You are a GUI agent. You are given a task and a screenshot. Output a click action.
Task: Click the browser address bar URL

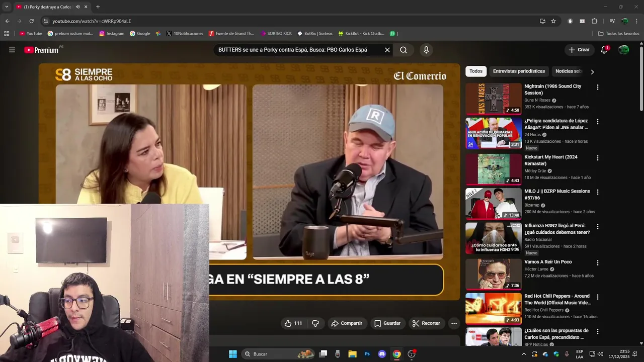tap(92, 21)
